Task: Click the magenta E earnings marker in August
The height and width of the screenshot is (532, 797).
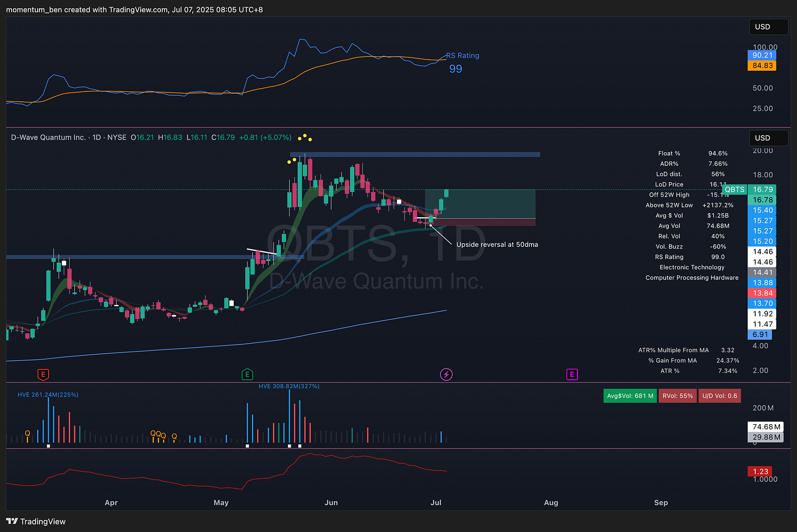Action: tap(572, 374)
